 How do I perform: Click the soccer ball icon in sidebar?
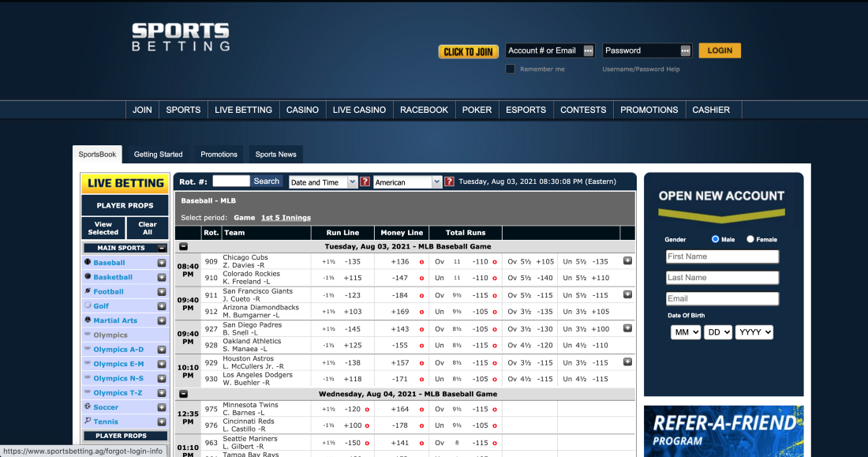88,406
